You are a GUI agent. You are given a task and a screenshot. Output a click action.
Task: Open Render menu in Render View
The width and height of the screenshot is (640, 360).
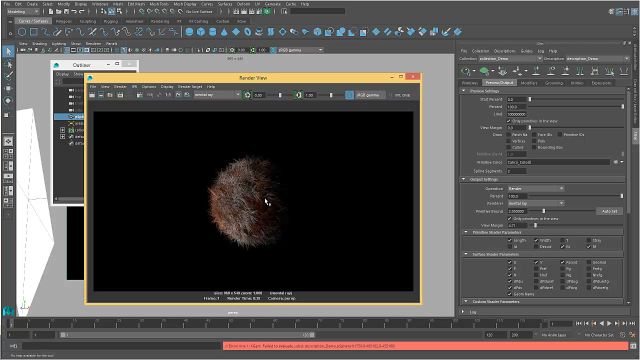tap(120, 87)
